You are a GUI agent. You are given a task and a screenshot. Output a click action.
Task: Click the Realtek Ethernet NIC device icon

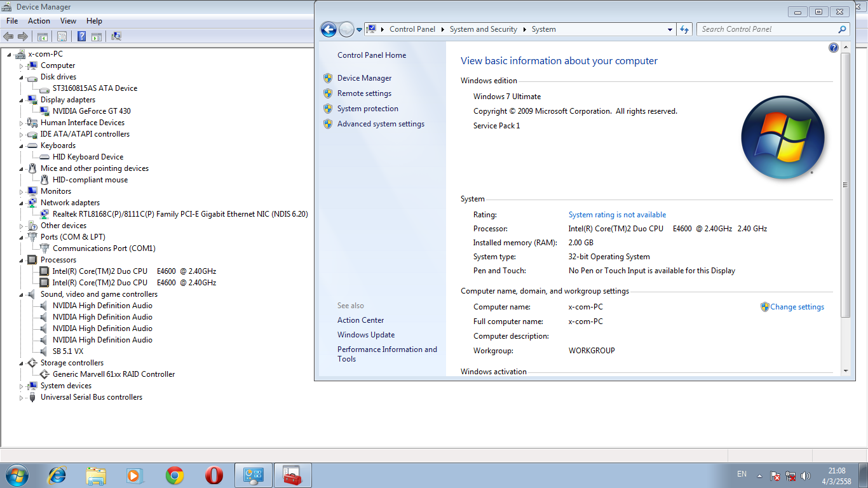[44, 214]
